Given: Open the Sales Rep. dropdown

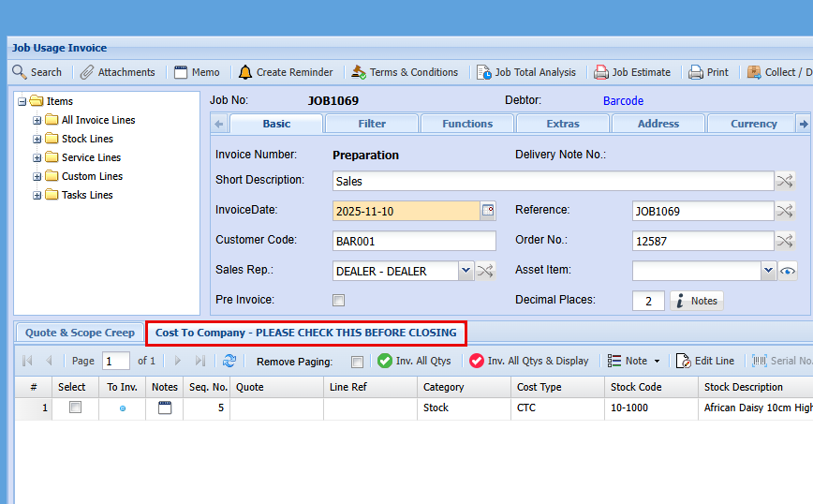Looking at the screenshot, I should 466,271.
